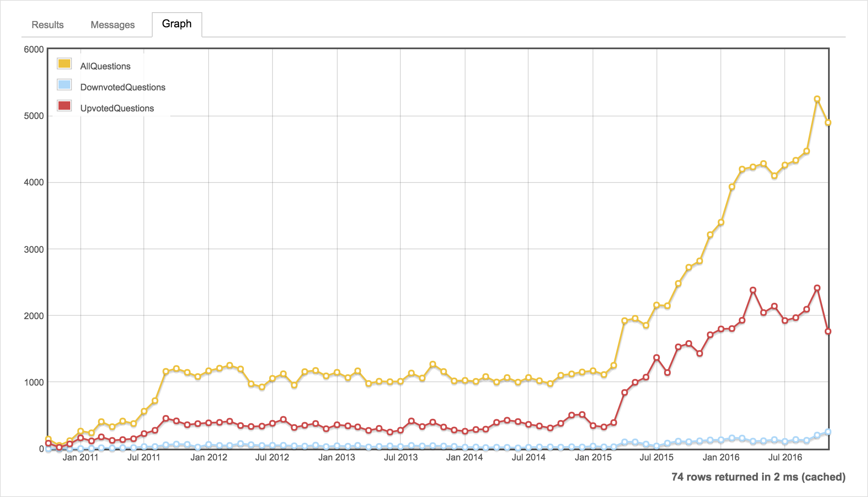Click the AllQuestions peak point above 5000

(817, 99)
